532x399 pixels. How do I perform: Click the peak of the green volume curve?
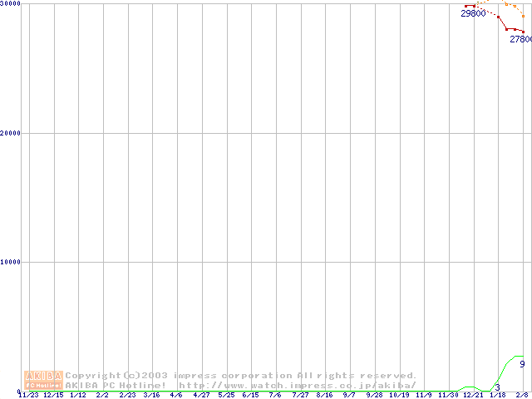518,356
